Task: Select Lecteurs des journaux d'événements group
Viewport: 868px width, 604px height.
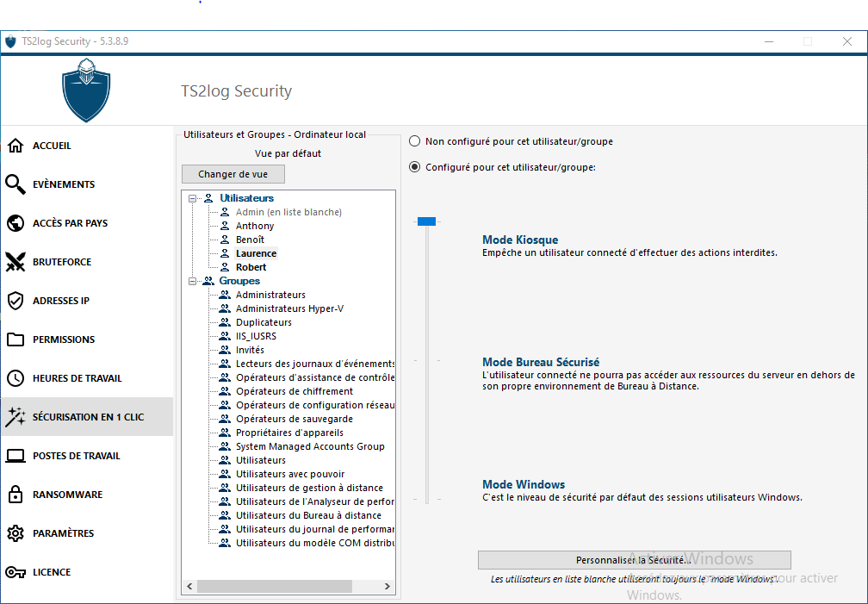Action: click(x=315, y=364)
